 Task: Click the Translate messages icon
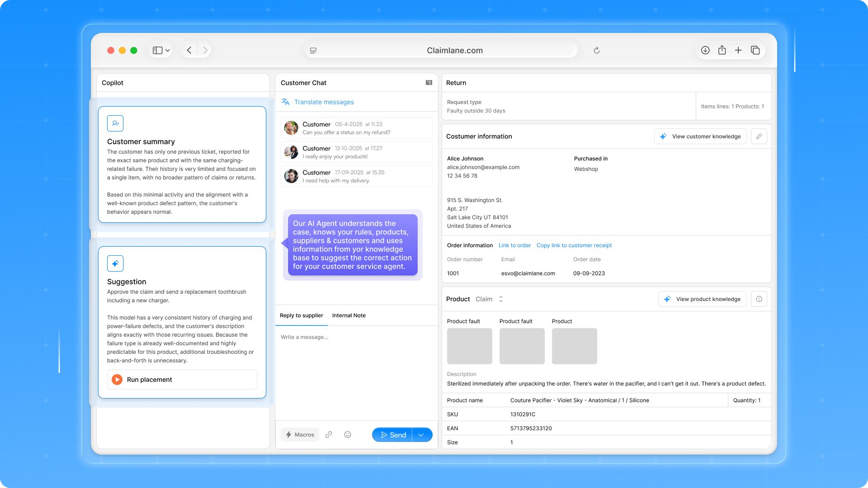[285, 102]
